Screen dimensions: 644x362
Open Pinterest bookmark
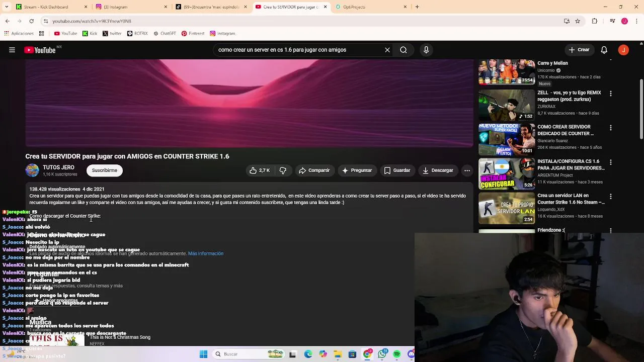[193, 34]
